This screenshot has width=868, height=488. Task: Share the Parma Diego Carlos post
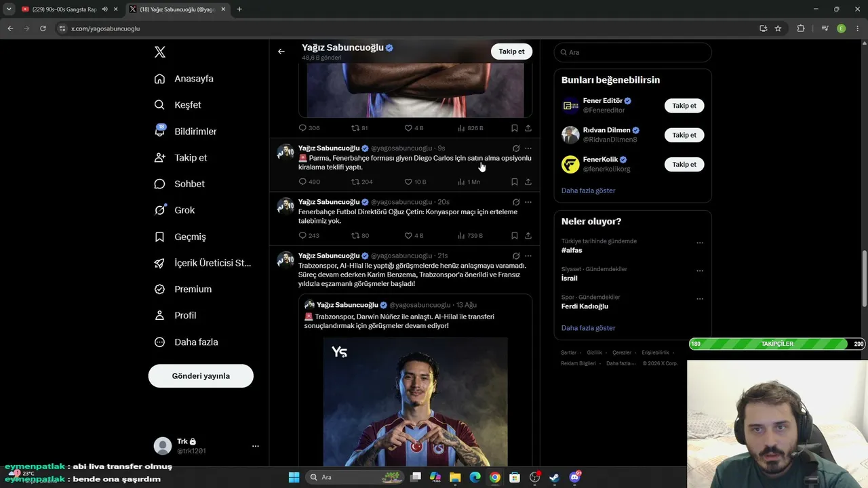[528, 182]
